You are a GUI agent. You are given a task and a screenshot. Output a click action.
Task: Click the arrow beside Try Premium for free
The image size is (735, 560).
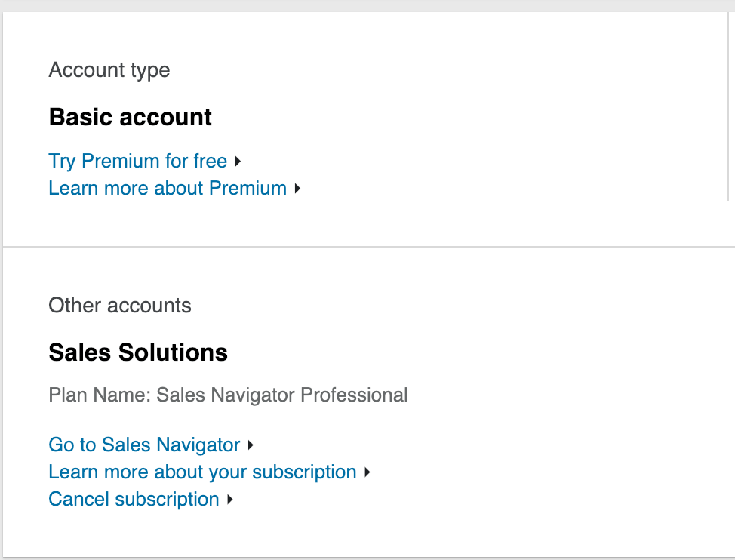[238, 162]
